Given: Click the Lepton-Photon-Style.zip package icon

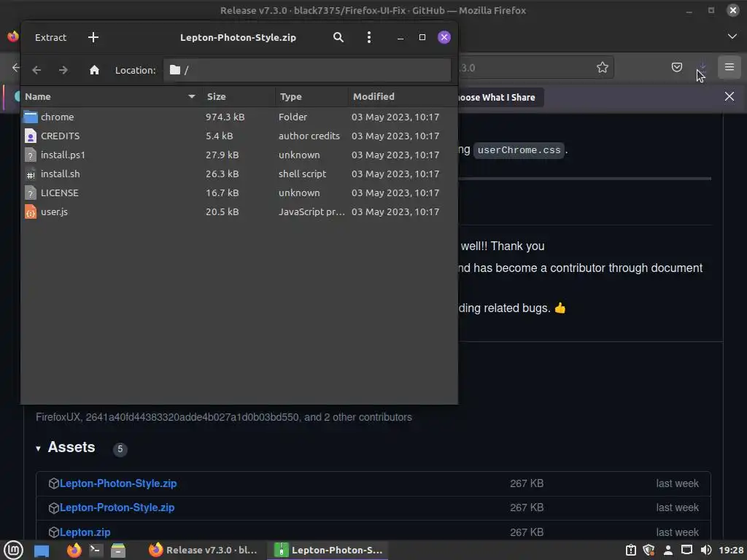Looking at the screenshot, I should coord(54,483).
